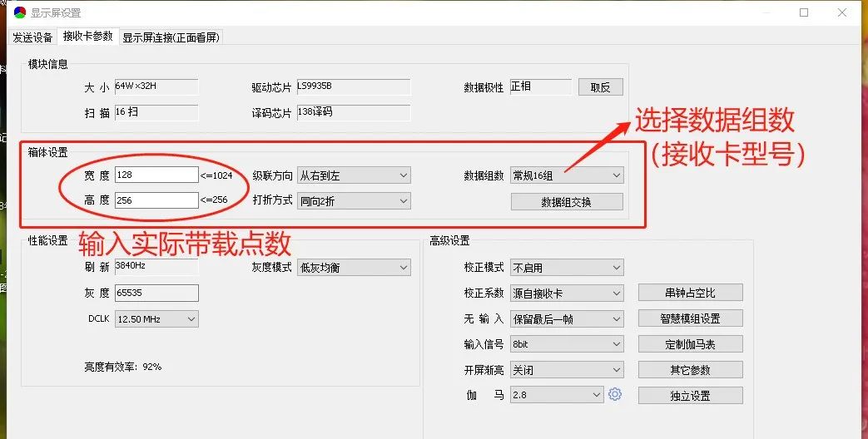Viewport: 868px width, 439px height.
Task: Open the 无输入 dropdown
Action: coord(567,318)
